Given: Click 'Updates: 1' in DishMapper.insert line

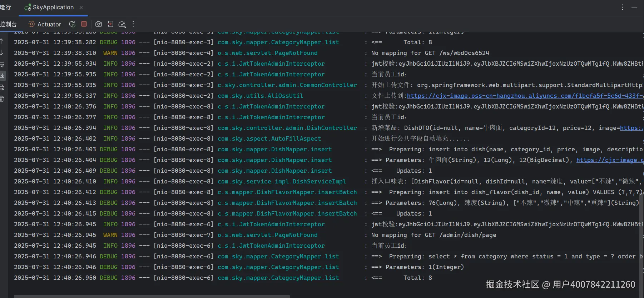Looking at the screenshot, I should click(x=414, y=171).
